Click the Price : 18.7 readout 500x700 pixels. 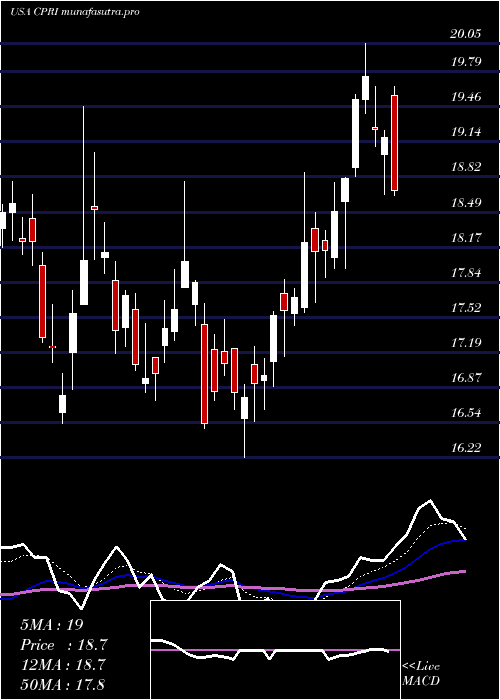64,645
